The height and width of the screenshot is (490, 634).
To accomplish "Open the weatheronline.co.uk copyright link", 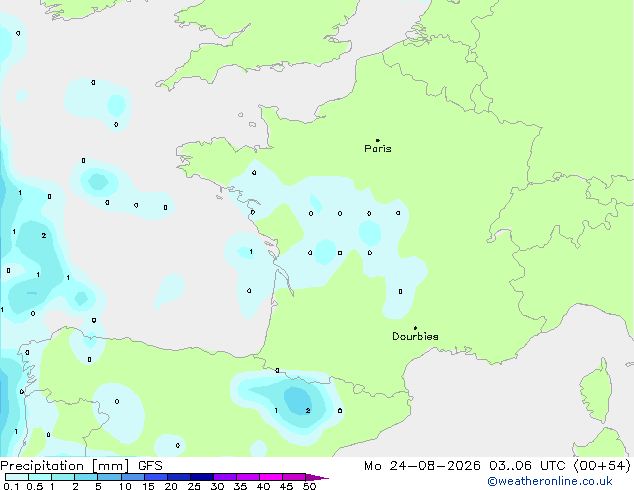I will tap(550, 481).
